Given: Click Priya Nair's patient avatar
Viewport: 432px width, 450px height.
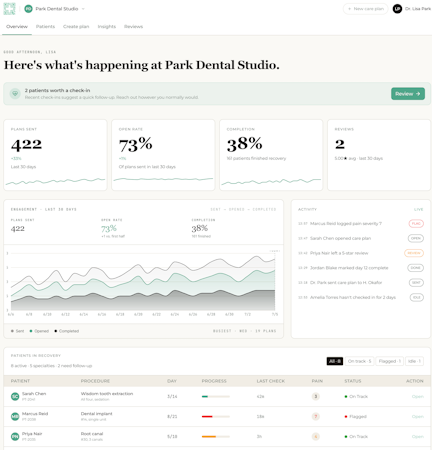Looking at the screenshot, I should tap(15, 436).
